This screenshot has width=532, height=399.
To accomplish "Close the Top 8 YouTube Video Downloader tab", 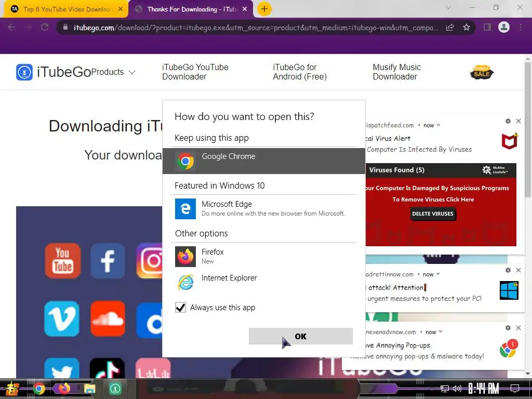I will pyautogui.click(x=121, y=9).
